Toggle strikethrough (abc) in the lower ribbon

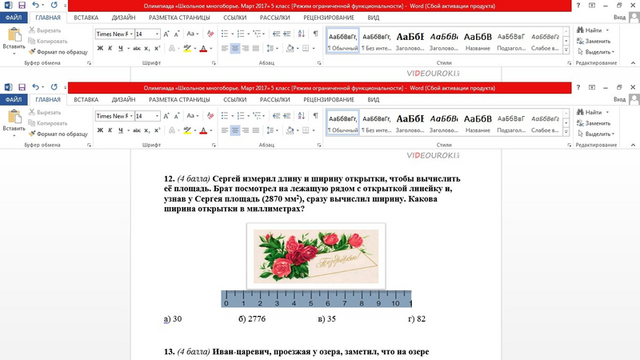click(137, 130)
